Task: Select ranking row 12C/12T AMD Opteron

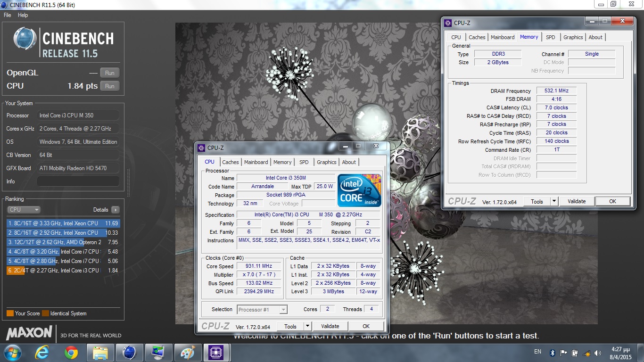Action: (x=63, y=242)
